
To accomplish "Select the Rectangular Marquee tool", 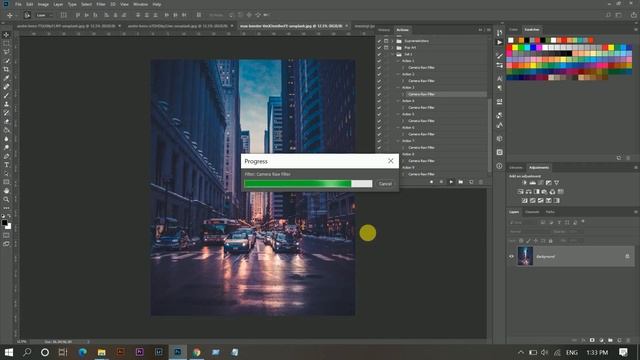I will click(6, 43).
